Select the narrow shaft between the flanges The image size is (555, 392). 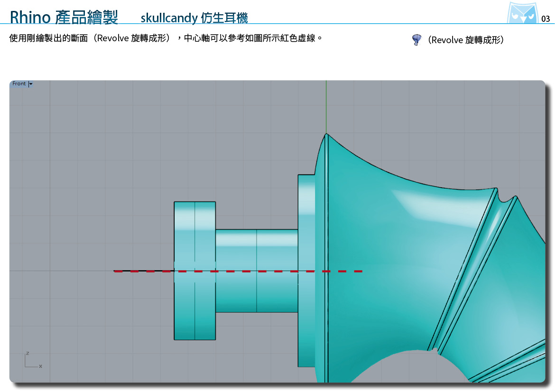tap(257, 271)
